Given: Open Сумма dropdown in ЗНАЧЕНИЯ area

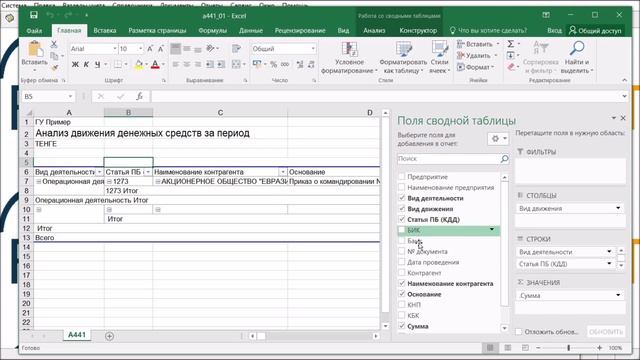Looking at the screenshot, I should pos(618,295).
